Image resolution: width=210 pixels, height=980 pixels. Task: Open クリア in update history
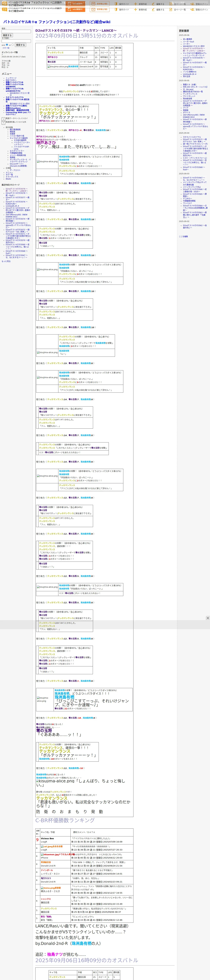(186, 108)
